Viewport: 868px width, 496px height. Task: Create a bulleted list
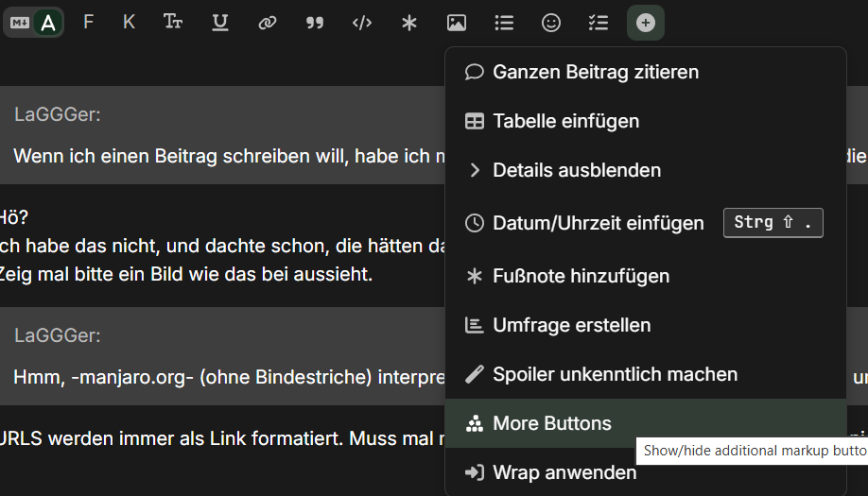pos(504,23)
